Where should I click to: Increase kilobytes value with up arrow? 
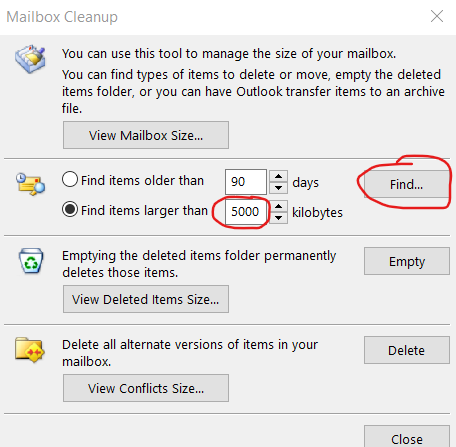279,206
